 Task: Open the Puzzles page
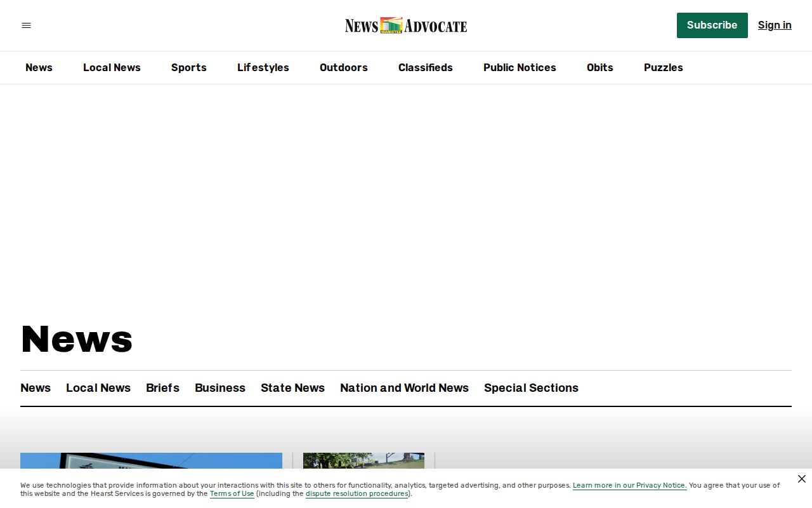[x=664, y=67]
